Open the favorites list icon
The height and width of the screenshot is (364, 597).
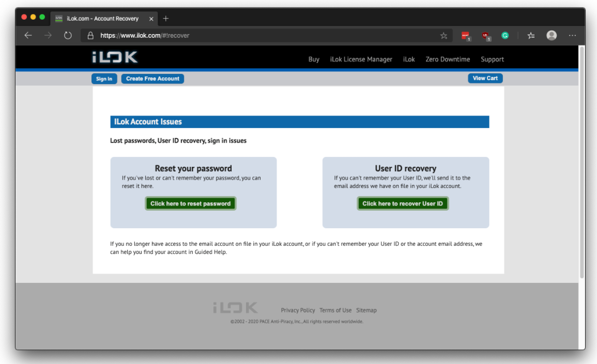tap(531, 36)
